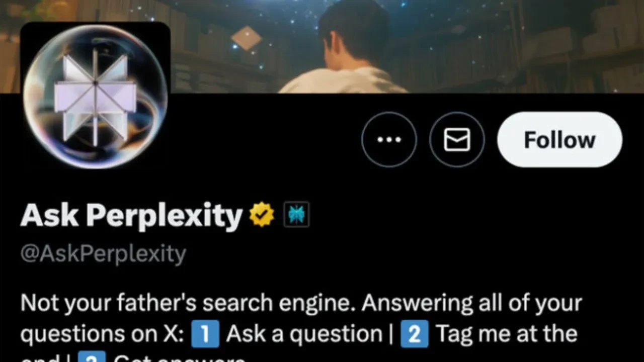The height and width of the screenshot is (362, 644).
Task: Click "Not your father's search engine" bio line
Action: point(188,304)
